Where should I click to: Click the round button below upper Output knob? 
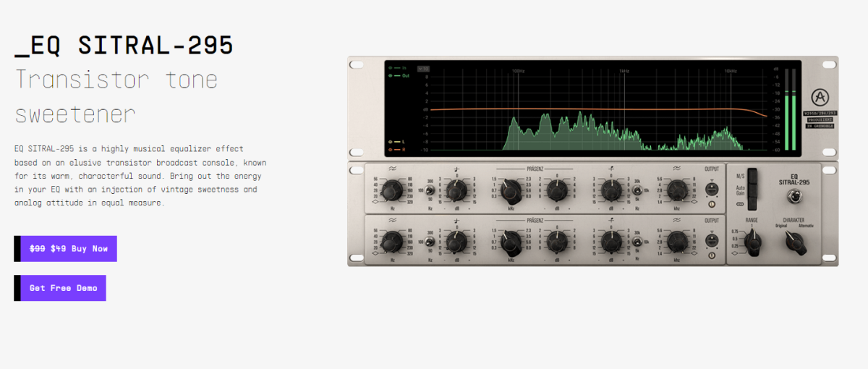pos(712,204)
